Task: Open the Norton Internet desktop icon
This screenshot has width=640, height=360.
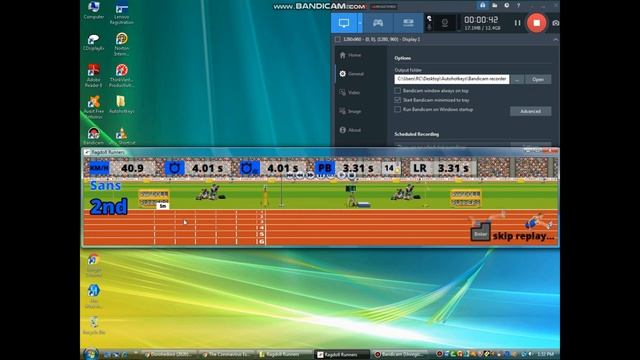Action: (121, 44)
